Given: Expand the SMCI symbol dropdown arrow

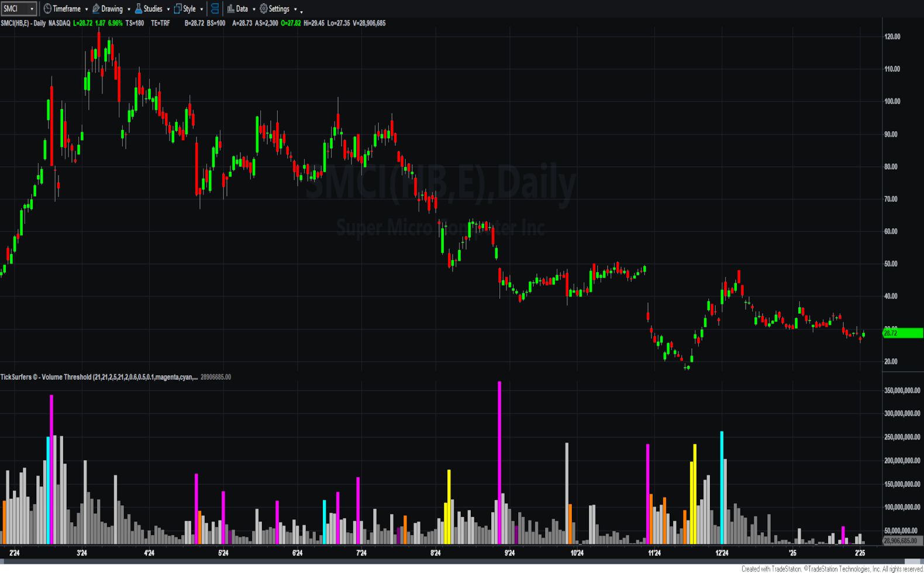Looking at the screenshot, I should coord(32,9).
